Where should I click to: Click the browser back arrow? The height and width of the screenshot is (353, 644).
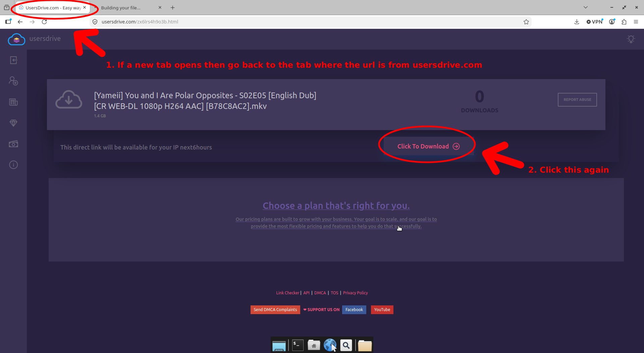[20, 22]
